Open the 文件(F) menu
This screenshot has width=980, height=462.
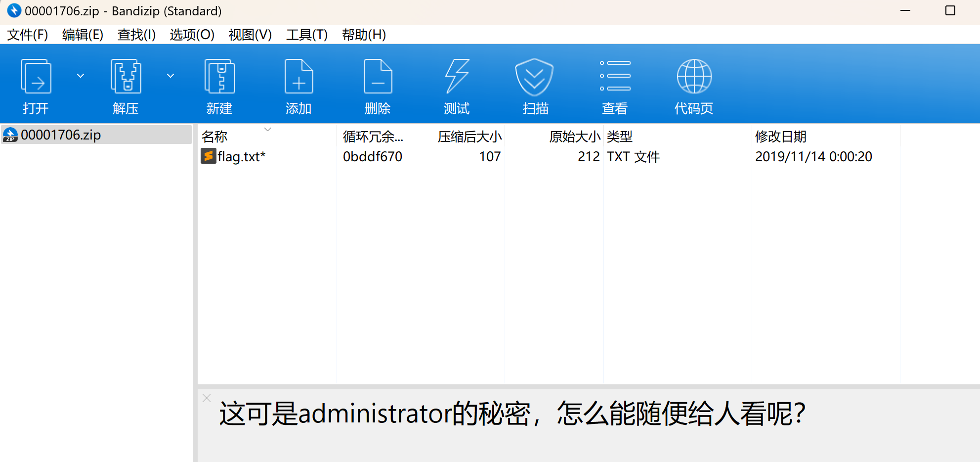point(28,35)
